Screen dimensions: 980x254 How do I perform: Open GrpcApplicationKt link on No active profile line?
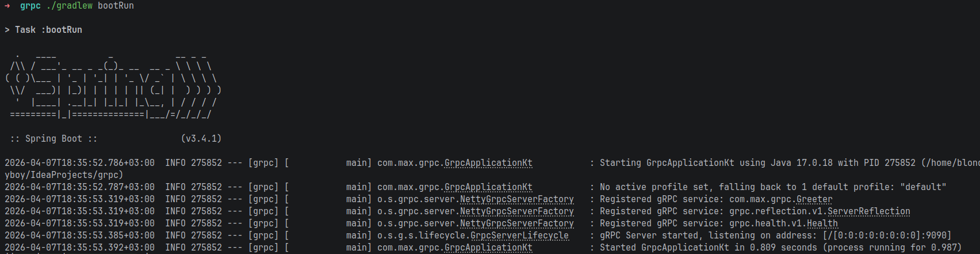tap(488, 187)
